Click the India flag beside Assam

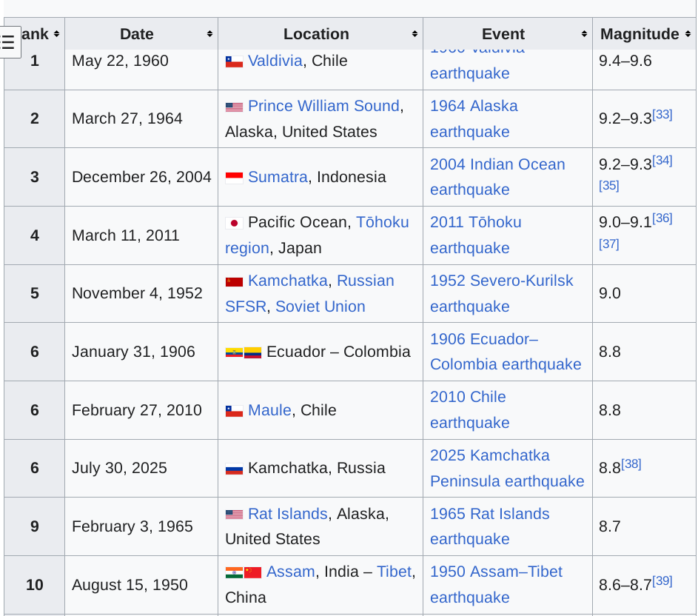pyautogui.click(x=234, y=572)
